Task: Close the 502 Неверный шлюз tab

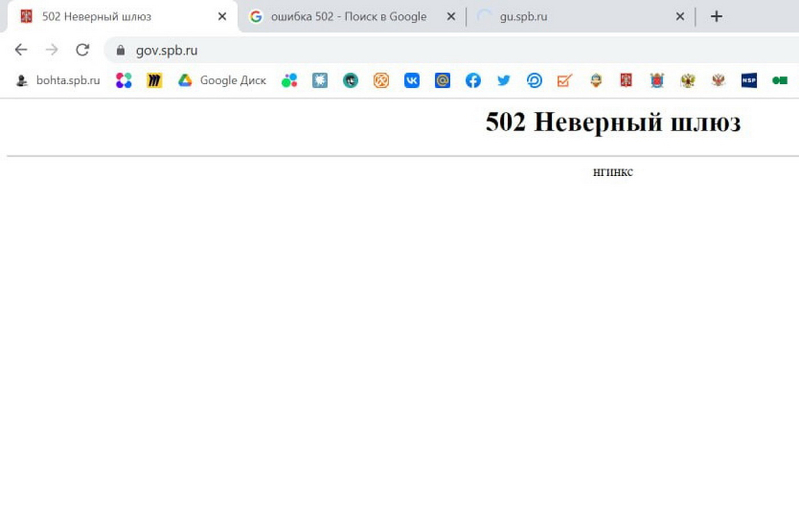Action: pyautogui.click(x=222, y=17)
